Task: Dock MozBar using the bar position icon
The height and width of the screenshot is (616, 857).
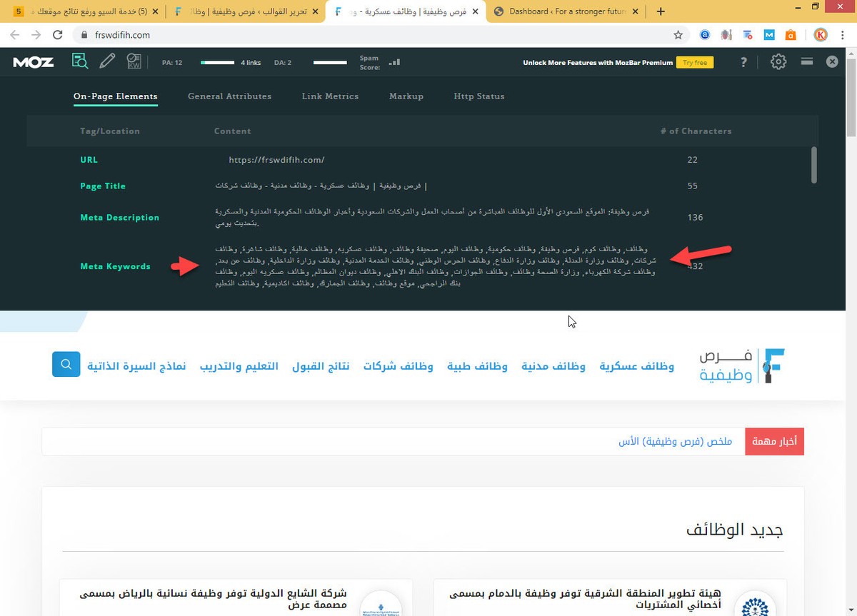Action: click(x=807, y=61)
